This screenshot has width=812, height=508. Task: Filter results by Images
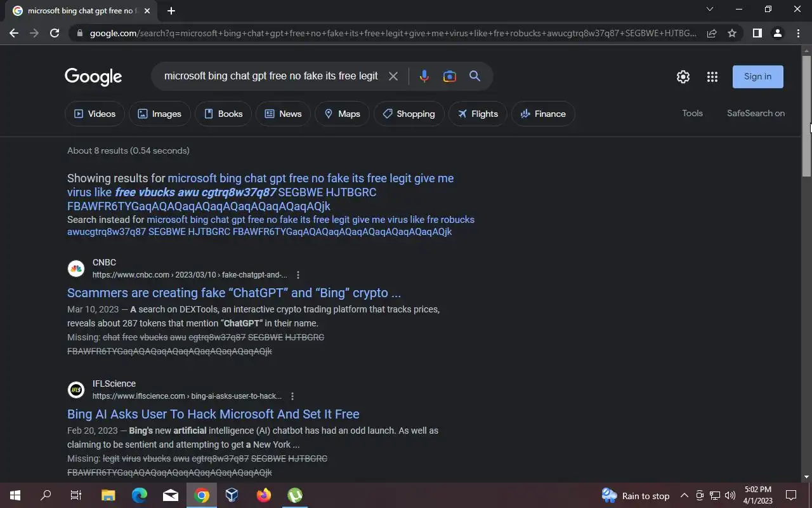(x=160, y=114)
